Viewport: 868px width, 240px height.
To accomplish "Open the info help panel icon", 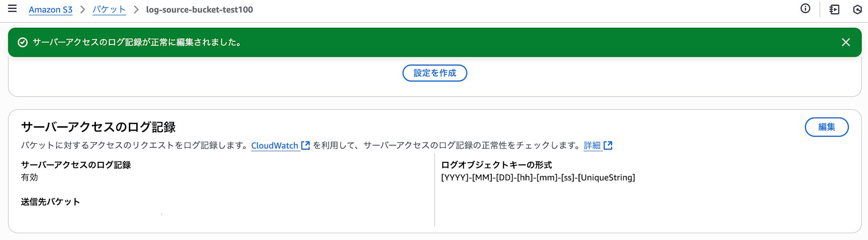I will (x=805, y=9).
